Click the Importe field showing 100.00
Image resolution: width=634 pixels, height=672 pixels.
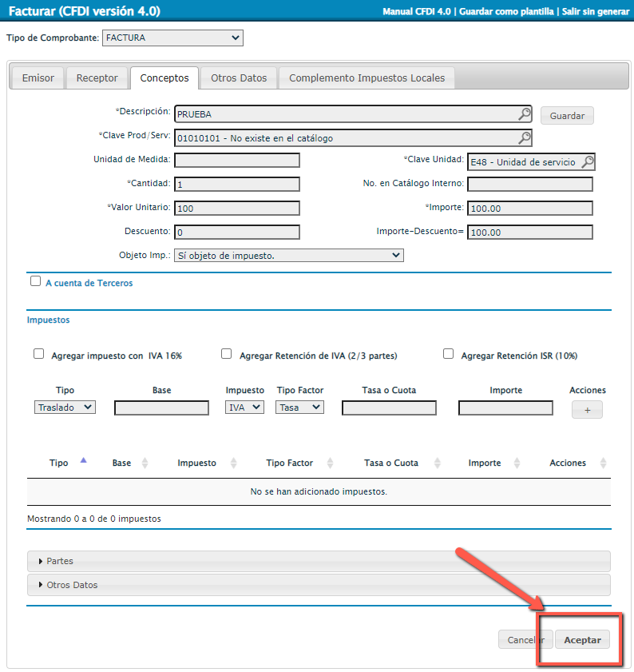[x=530, y=209]
